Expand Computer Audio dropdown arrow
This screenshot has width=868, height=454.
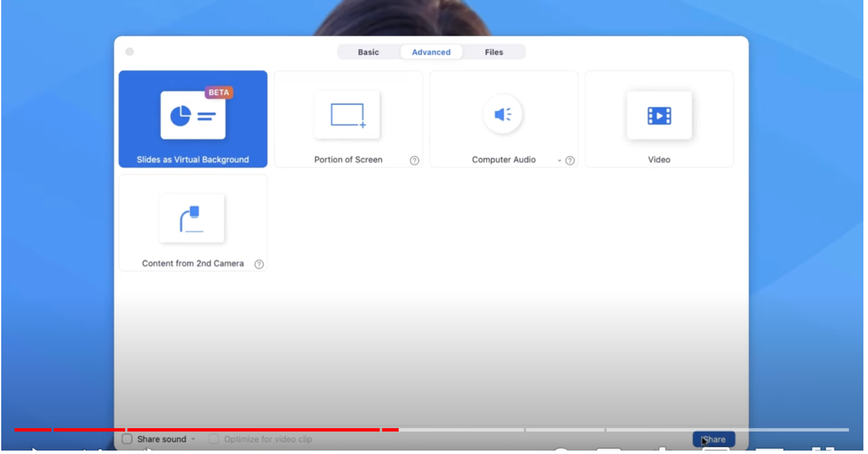click(559, 161)
